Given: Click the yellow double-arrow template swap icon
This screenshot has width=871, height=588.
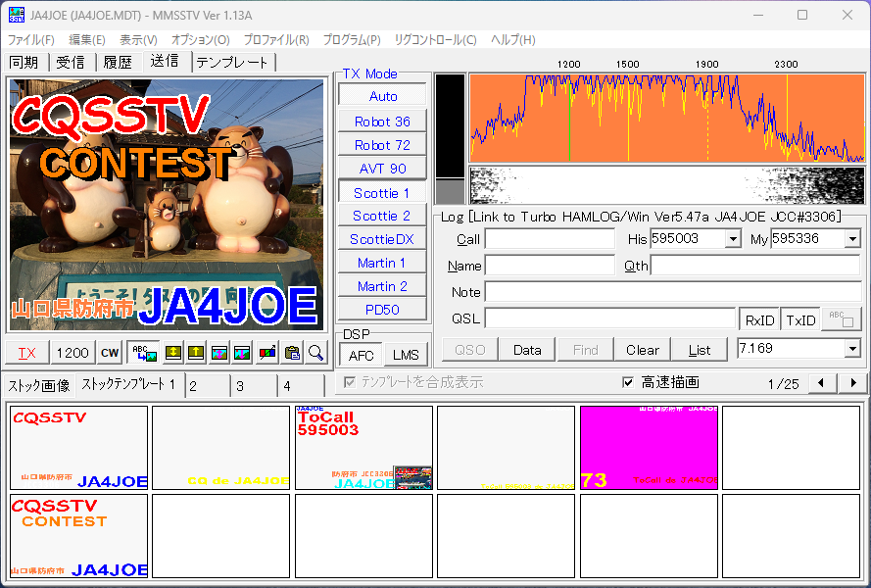Looking at the screenshot, I should point(173,353).
